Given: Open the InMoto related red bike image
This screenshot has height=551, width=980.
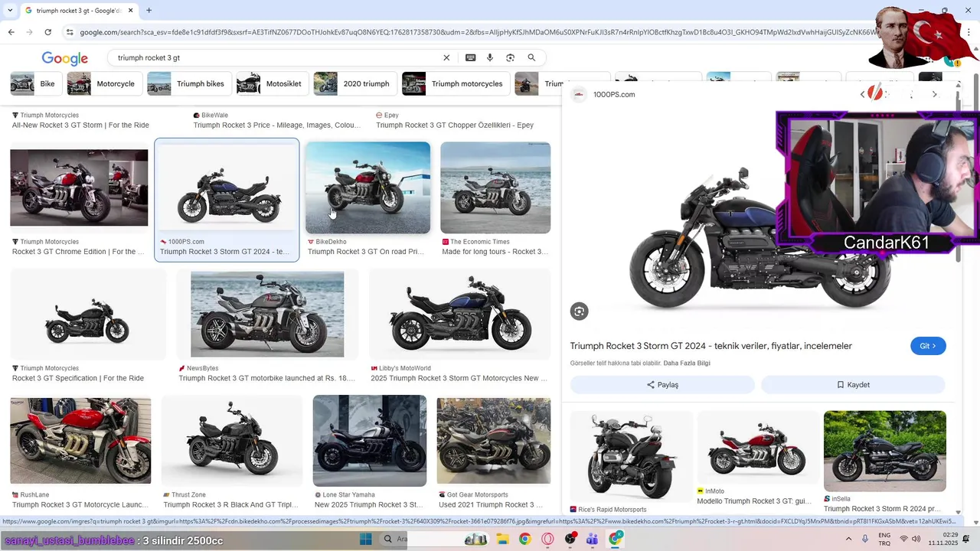Looking at the screenshot, I should click(758, 447).
